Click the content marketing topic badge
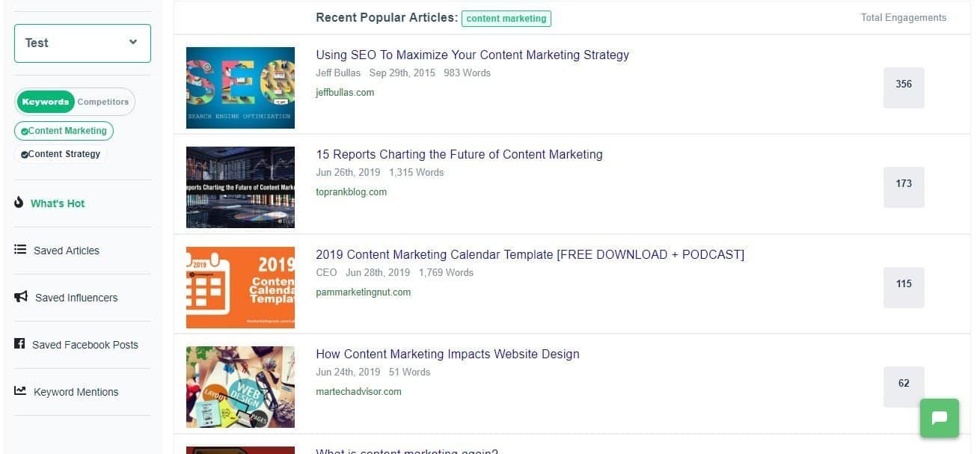 506,18
